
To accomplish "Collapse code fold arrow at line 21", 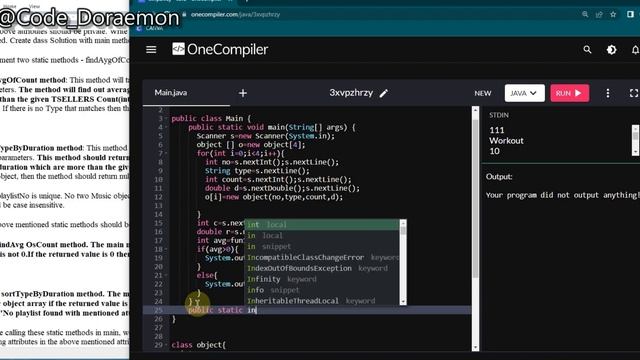I will point(166,276).
